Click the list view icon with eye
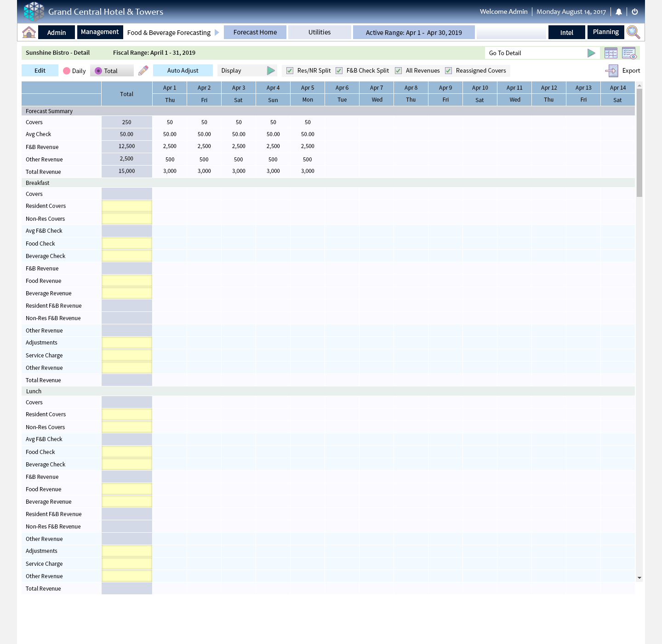Screen dimensions: 662x644 coord(629,53)
